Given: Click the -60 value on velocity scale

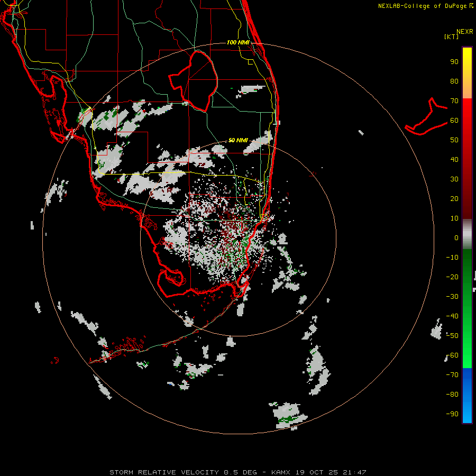Looking at the screenshot, I should [452, 355].
